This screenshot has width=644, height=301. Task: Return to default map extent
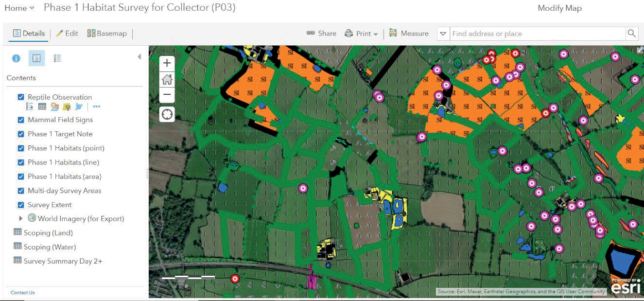coord(167,79)
